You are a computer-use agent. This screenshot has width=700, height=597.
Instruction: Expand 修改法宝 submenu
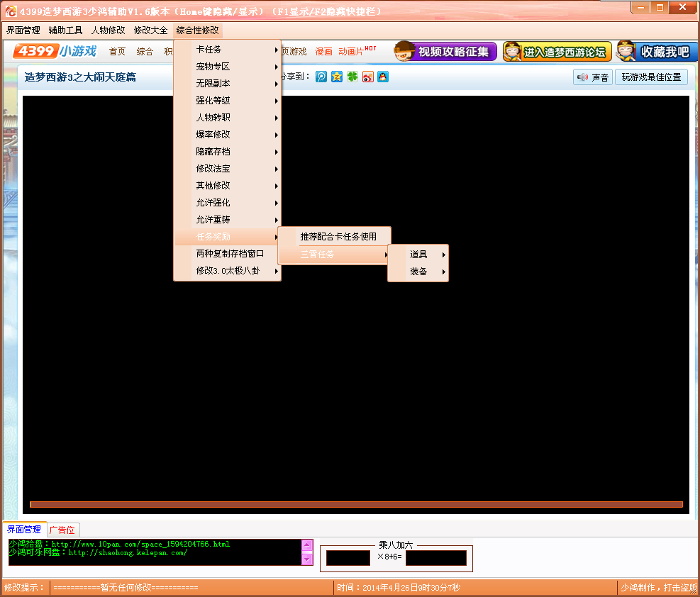[x=228, y=169]
